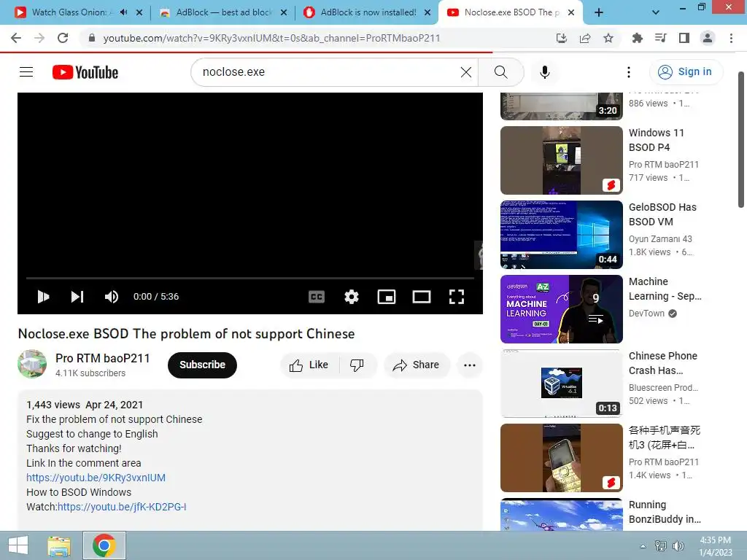Switch to AdBlock is now installed tab
Viewport: 747px width, 560px height.
point(368,12)
